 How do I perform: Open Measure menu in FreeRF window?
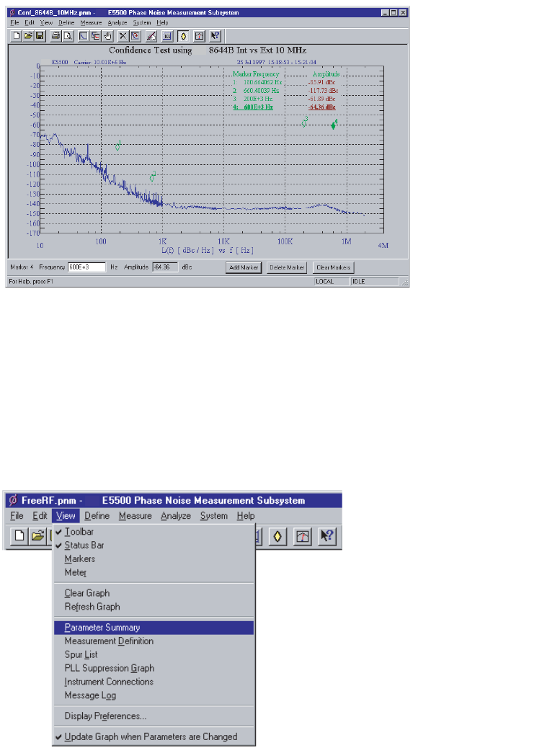[x=135, y=516]
